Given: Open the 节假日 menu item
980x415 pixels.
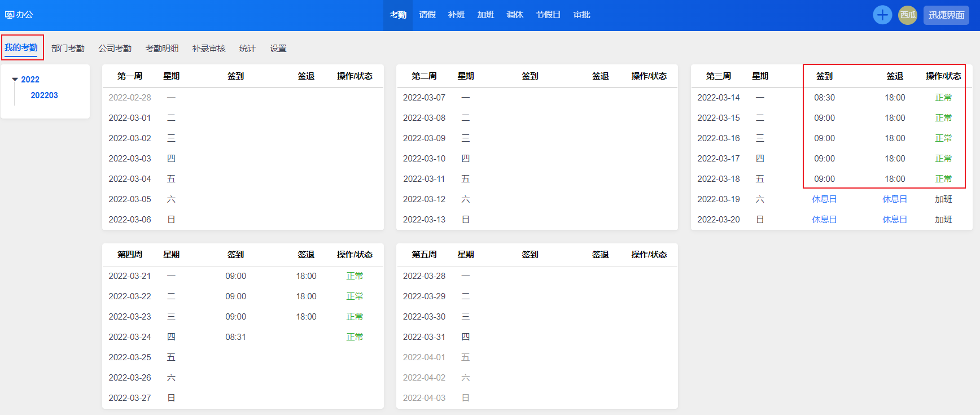Looking at the screenshot, I should pos(548,15).
